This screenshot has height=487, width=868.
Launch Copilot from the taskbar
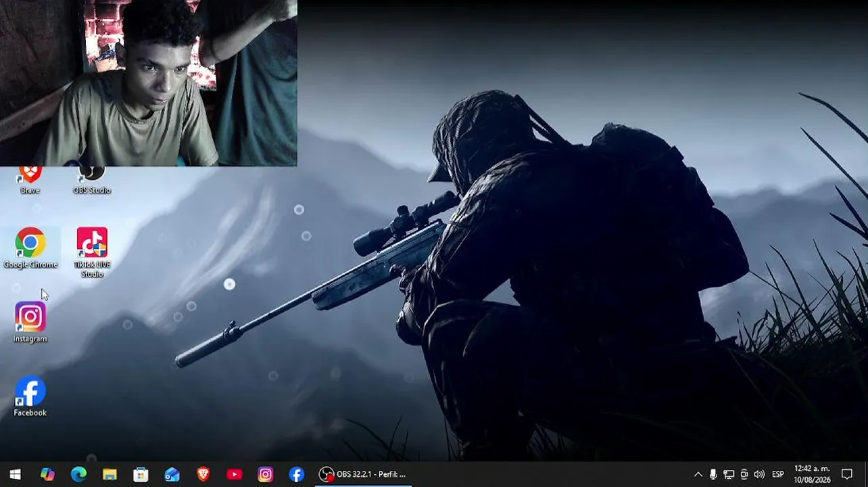pyautogui.click(x=47, y=474)
